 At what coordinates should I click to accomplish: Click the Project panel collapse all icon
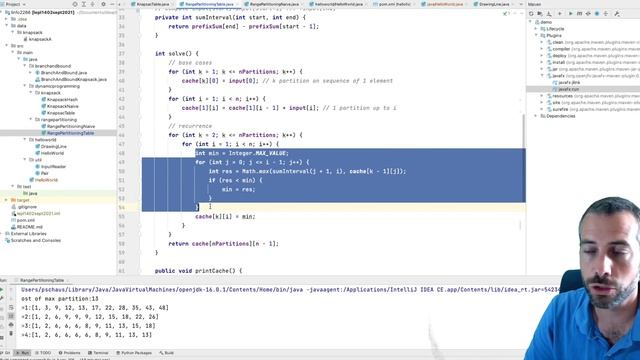pos(93,4)
